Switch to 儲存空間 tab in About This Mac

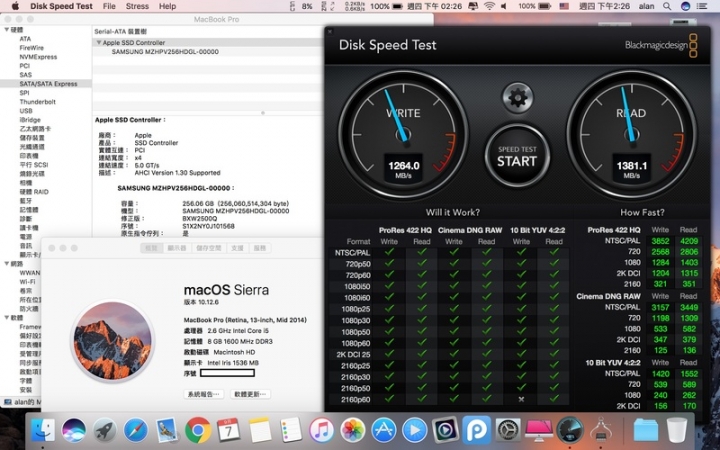209,248
